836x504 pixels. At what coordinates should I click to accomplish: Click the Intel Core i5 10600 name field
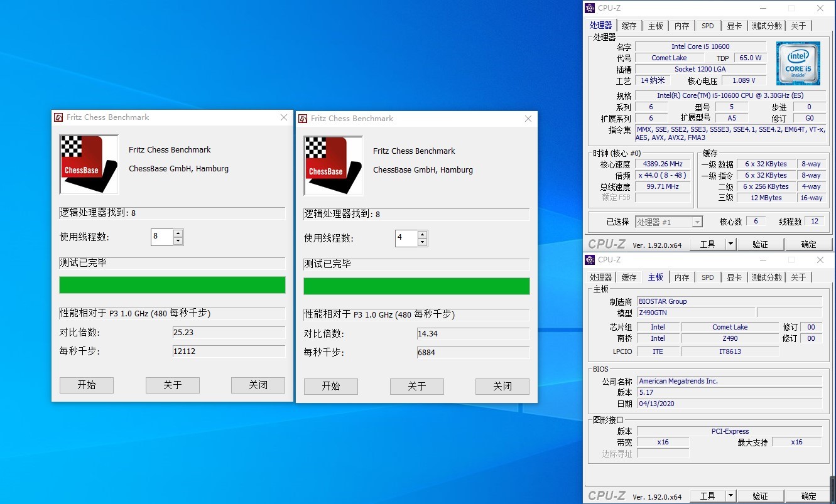point(701,46)
